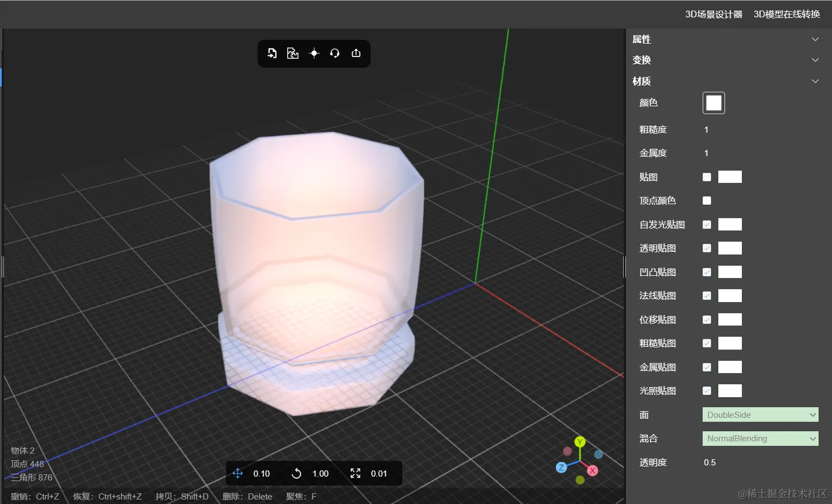
Task: Collapse the 属性 section chevron
Action: [x=815, y=39]
